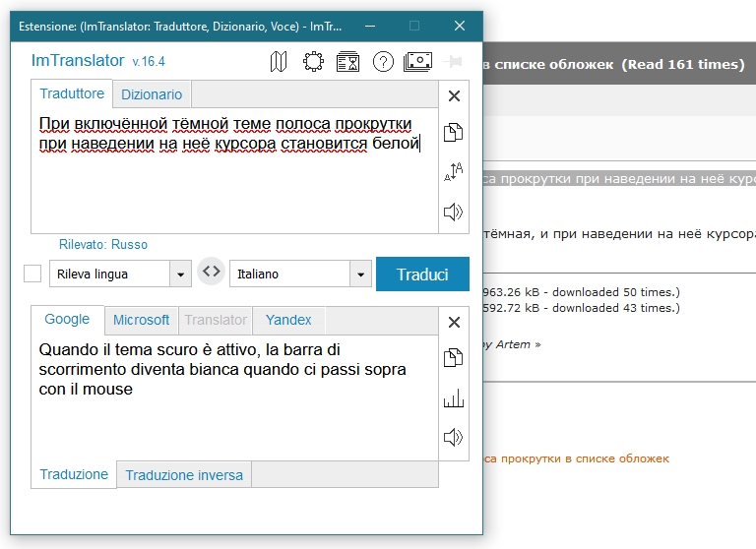Click the donate banknote icon

pos(417,62)
